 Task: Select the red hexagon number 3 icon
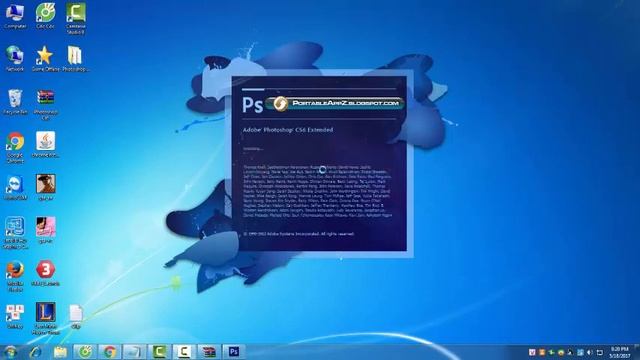tap(45, 273)
